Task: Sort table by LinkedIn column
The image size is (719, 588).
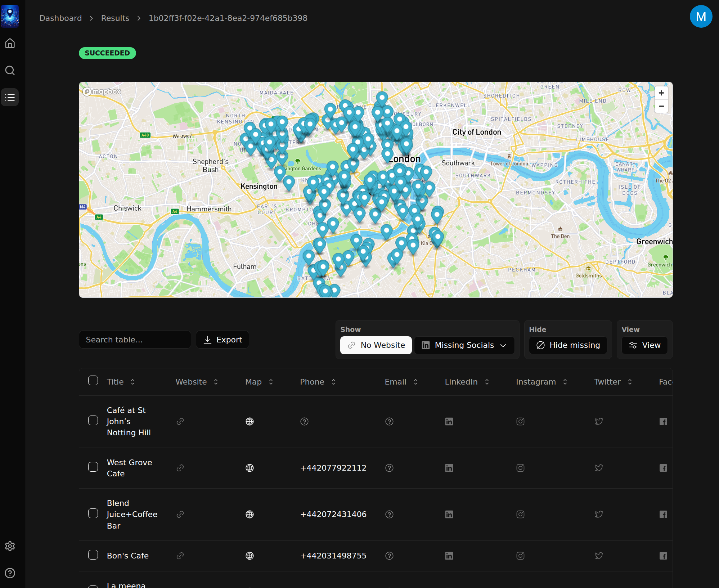Action: pyautogui.click(x=467, y=382)
